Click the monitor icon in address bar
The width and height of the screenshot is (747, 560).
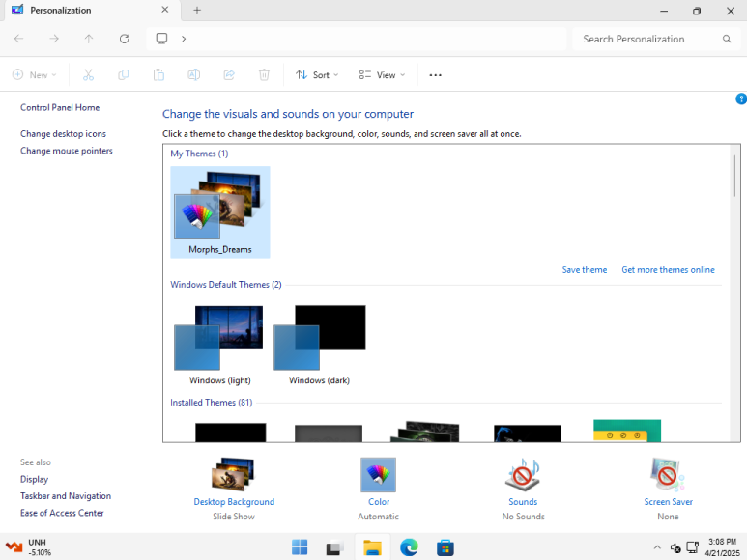[162, 39]
